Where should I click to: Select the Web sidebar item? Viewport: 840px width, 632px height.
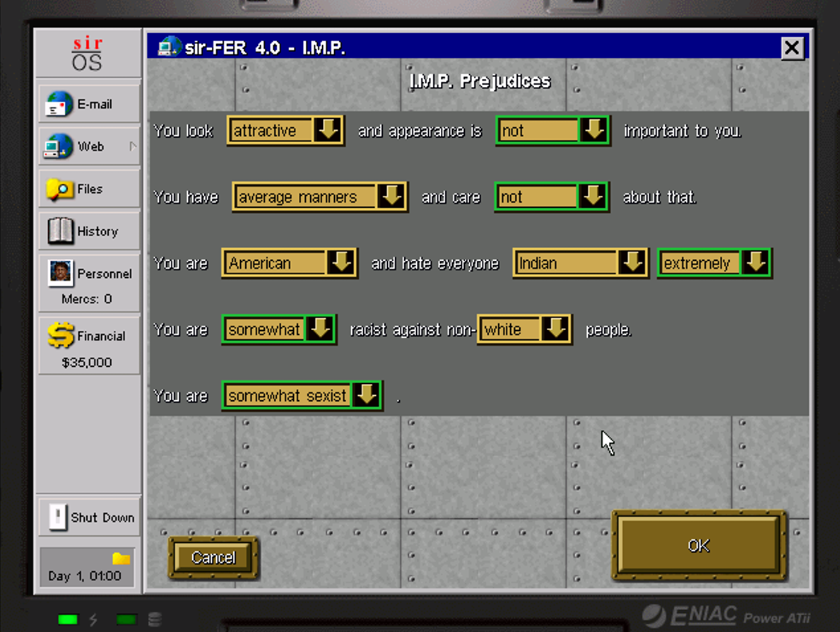(x=90, y=146)
